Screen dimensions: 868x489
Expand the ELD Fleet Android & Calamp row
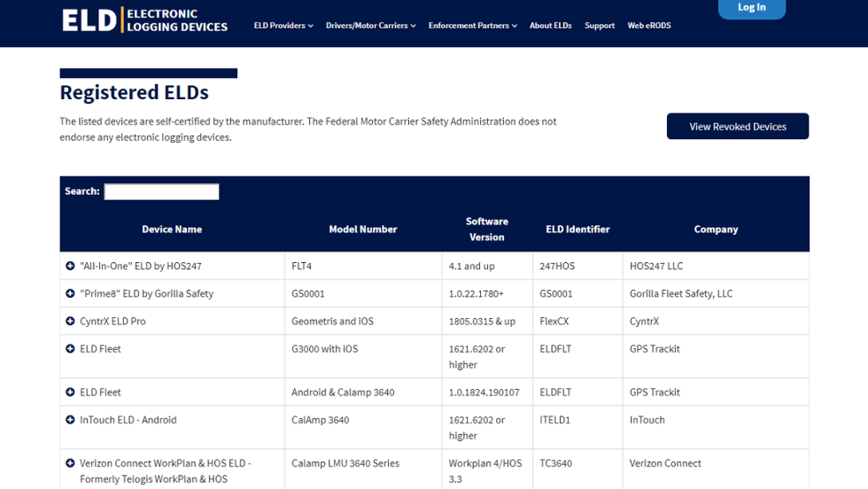(x=70, y=392)
